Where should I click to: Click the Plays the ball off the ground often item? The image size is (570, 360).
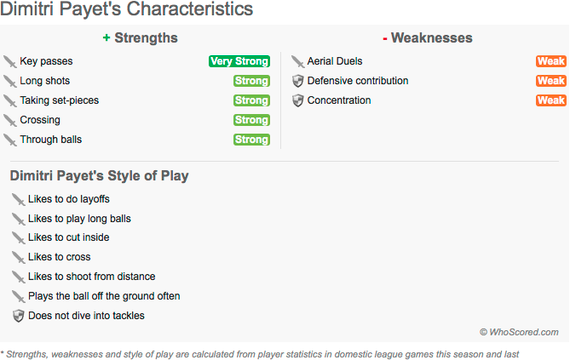(x=104, y=296)
